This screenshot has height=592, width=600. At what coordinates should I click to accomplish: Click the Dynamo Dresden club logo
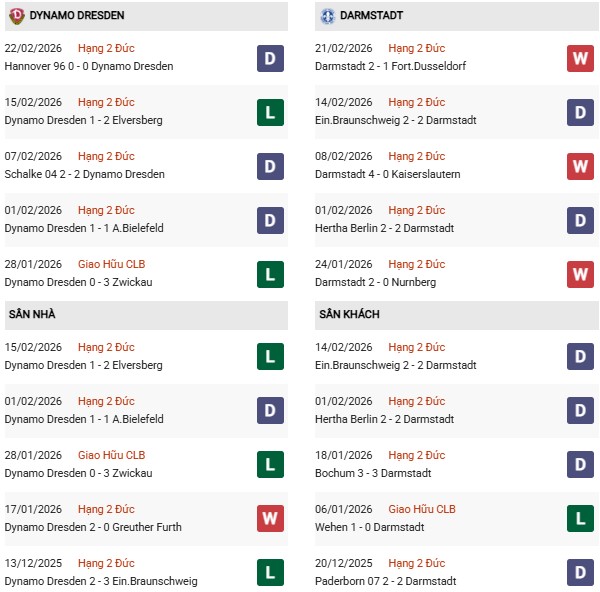tap(17, 16)
